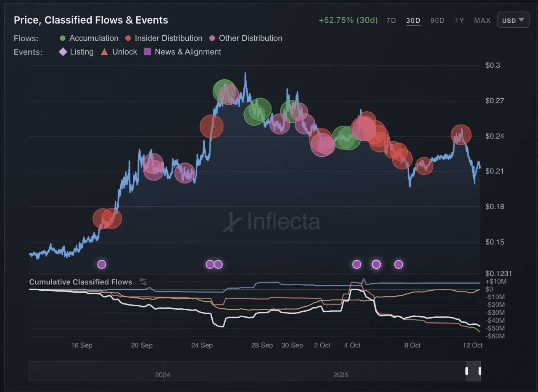Toggle News & Alignment events legend item
The height and width of the screenshot is (392, 538).
pos(183,52)
